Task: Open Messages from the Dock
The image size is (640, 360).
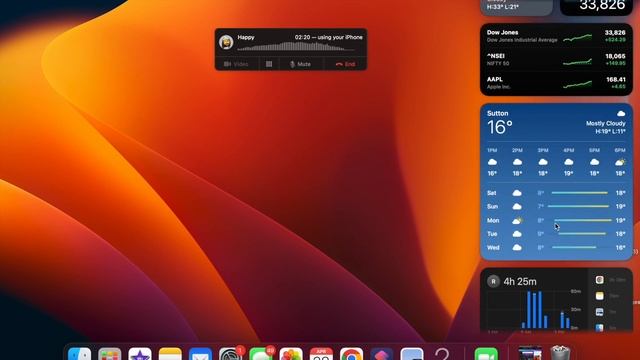Action: click(261, 354)
